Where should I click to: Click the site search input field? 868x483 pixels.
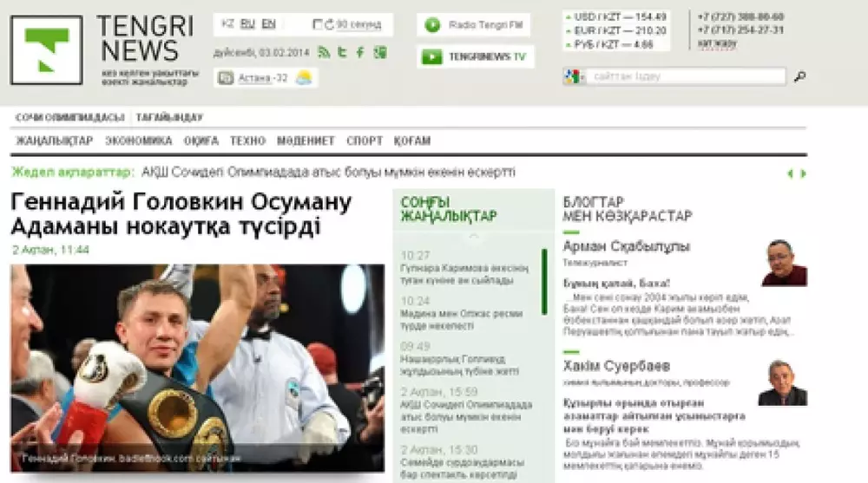[686, 77]
